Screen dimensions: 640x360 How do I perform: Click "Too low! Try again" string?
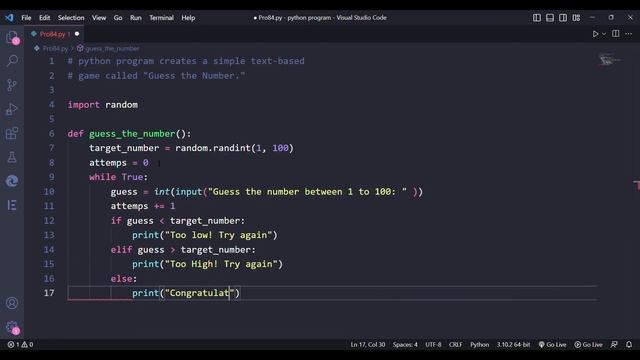[218, 235]
